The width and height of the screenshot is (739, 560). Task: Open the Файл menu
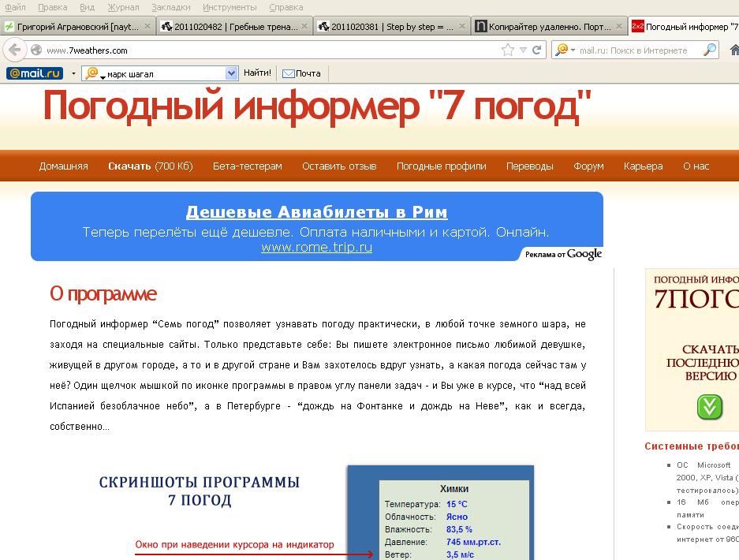click(x=15, y=7)
